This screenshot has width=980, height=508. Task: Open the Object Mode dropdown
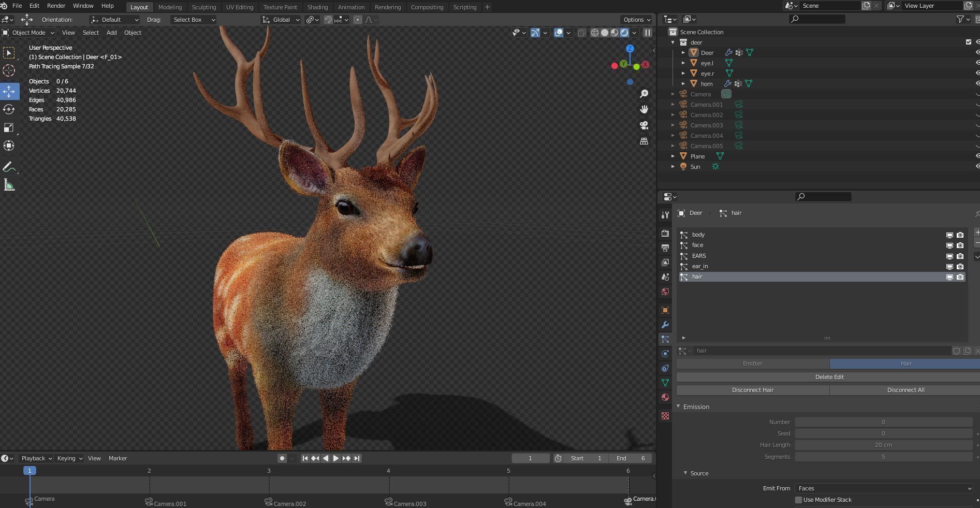tap(28, 33)
